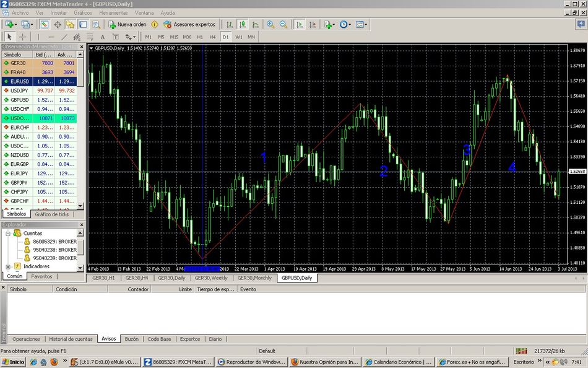This screenshot has height=368, width=588.
Task: Click the zoom in magnifier icon
Action: point(270,24)
